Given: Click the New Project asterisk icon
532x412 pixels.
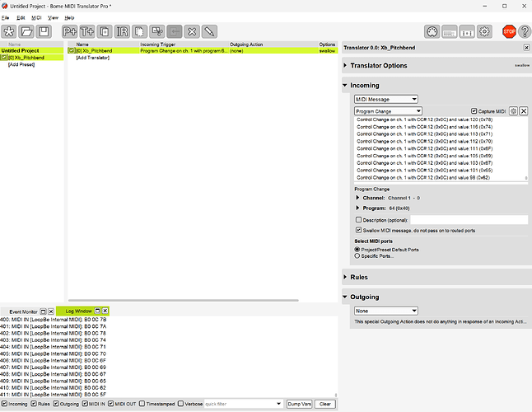Looking at the screenshot, I should (x=9, y=31).
